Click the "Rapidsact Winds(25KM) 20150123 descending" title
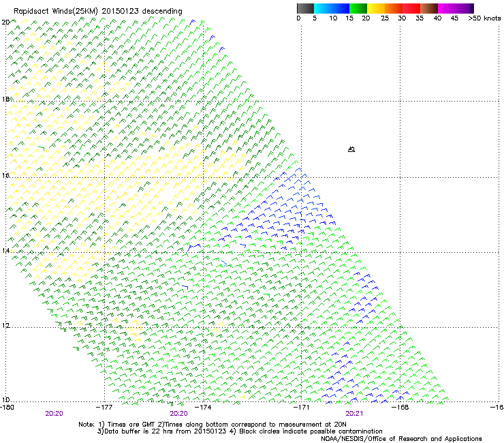The image size is (504, 443). click(x=97, y=12)
